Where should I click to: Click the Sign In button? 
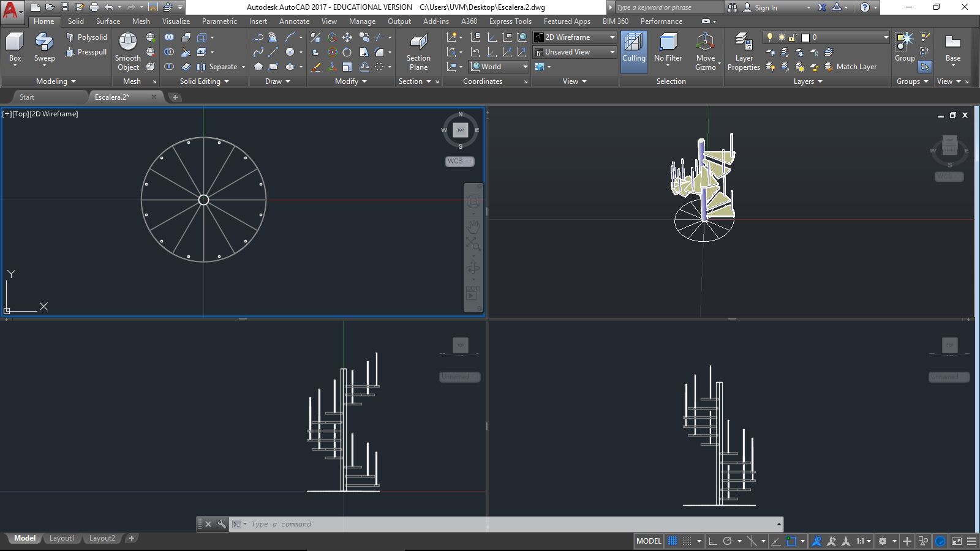tap(766, 7)
